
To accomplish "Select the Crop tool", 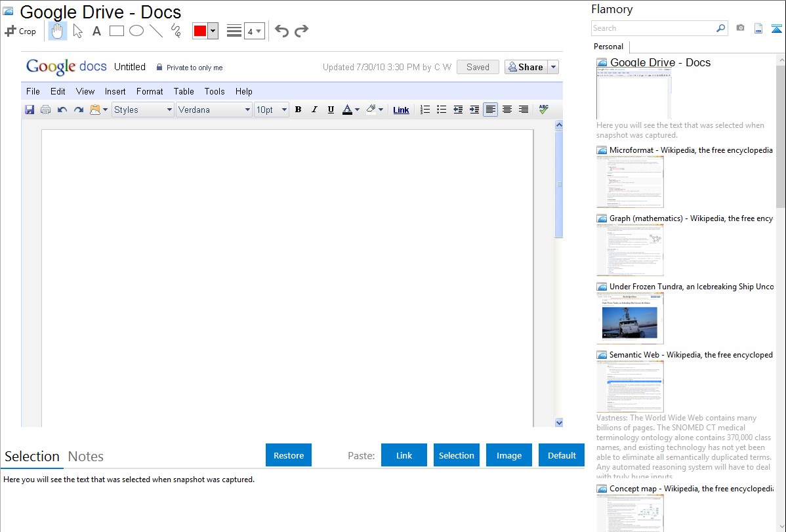I will tap(20, 31).
